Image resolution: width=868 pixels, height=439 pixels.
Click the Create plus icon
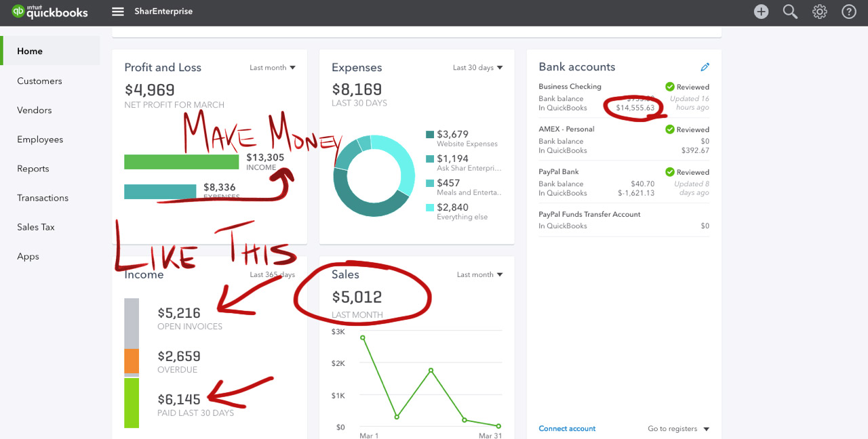coord(761,12)
